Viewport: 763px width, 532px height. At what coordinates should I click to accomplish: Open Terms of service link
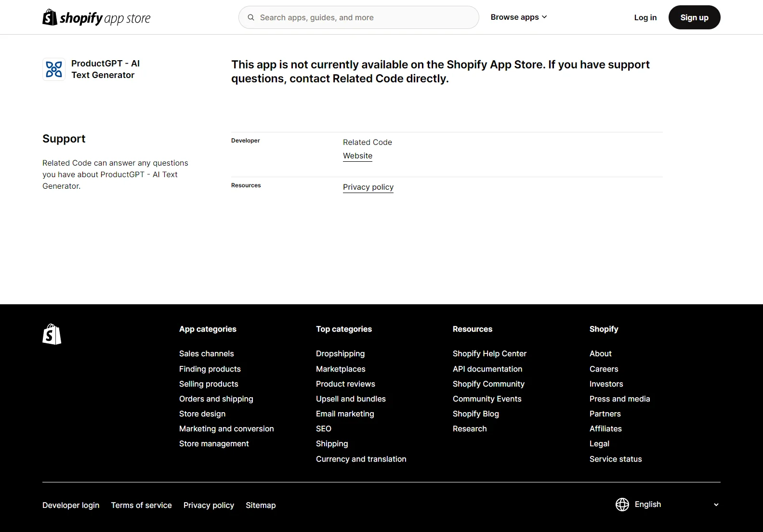pos(142,506)
